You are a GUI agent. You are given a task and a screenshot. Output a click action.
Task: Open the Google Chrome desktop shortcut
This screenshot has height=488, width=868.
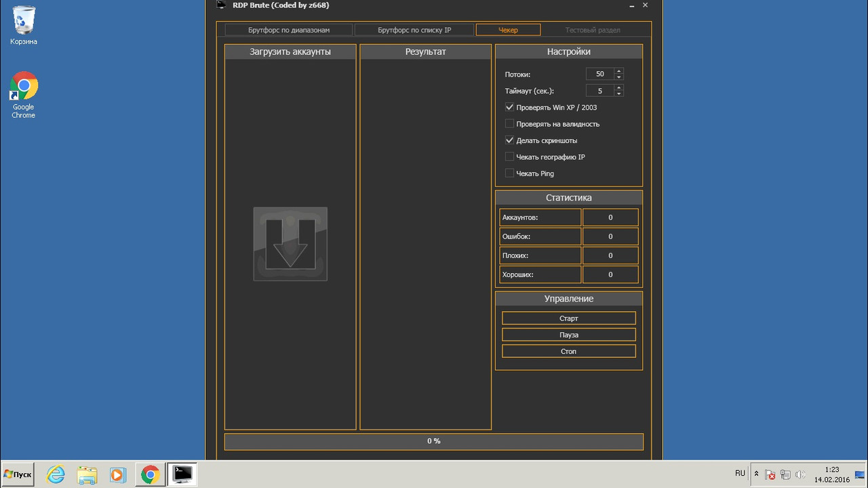[24, 94]
